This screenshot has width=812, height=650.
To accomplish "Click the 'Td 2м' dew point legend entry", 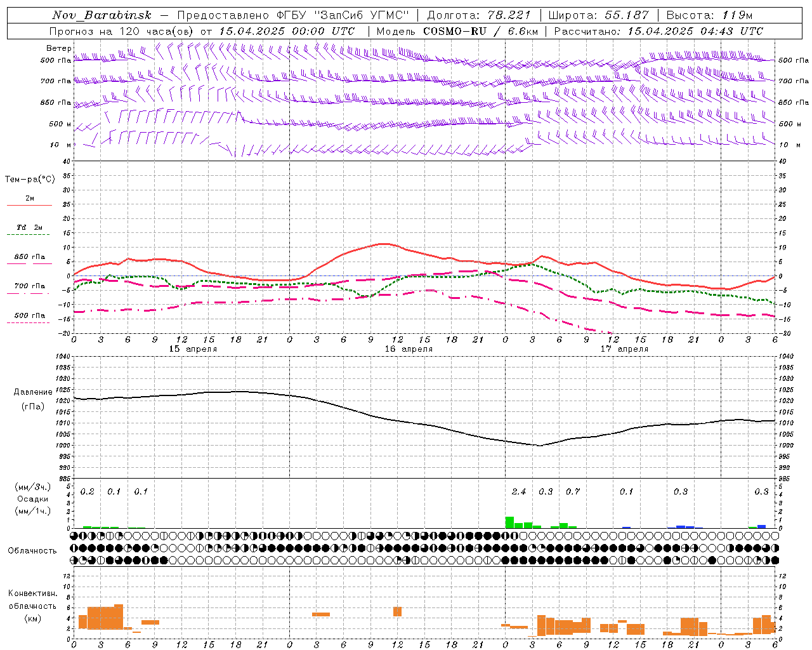I will coord(30,227).
